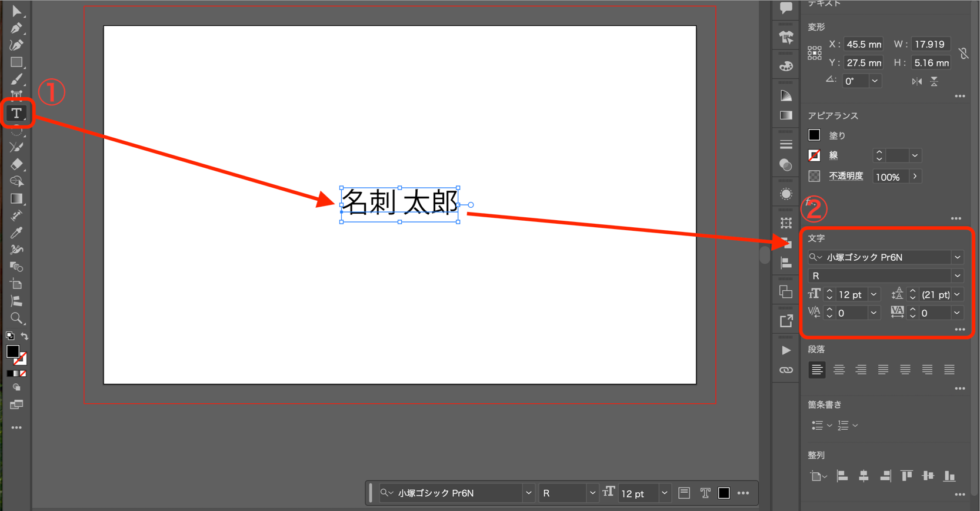Open the Transparency overlapping circles panel icon
The image size is (980, 511).
[786, 165]
